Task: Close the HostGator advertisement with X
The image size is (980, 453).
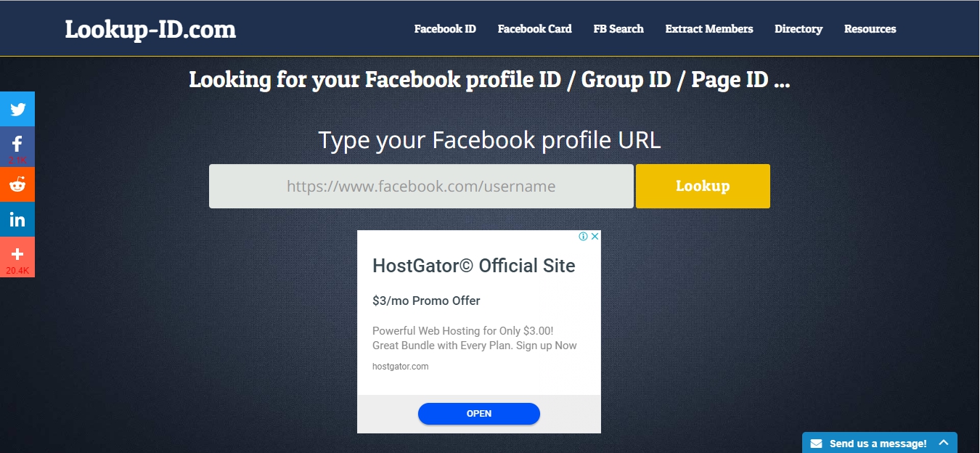Action: (x=595, y=237)
